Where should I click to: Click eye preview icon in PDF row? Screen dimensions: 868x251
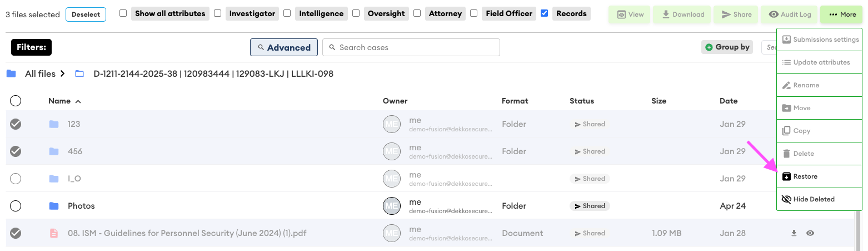coord(810,233)
